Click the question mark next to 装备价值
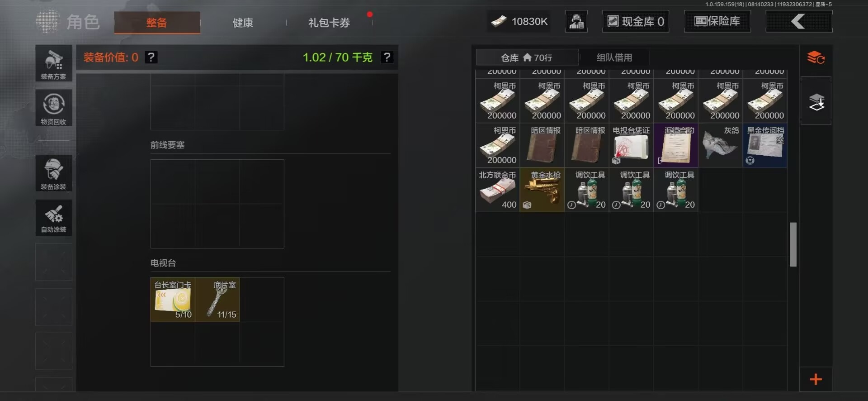 (x=151, y=57)
